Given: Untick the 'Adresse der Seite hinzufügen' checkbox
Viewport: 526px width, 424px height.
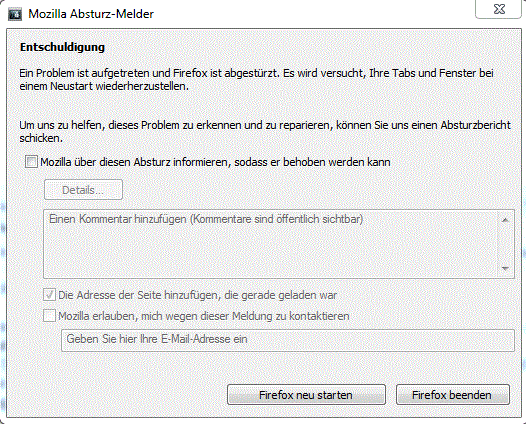Looking at the screenshot, I should [x=49, y=295].
